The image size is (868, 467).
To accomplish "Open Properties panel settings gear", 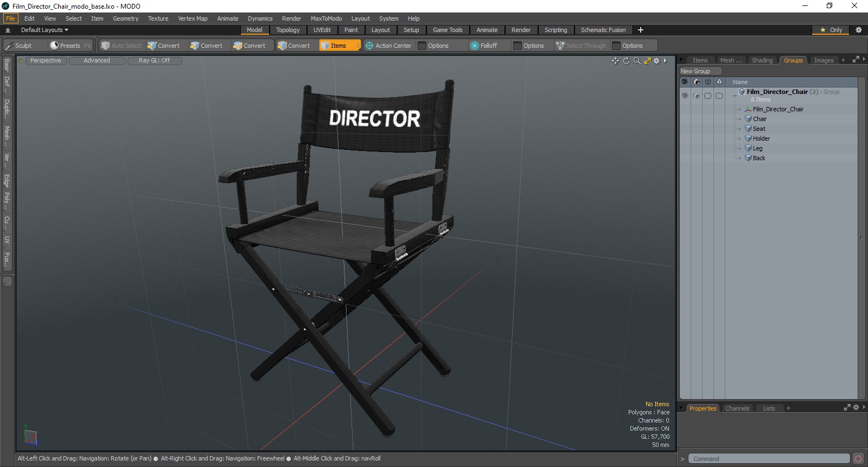I will [x=856, y=407].
